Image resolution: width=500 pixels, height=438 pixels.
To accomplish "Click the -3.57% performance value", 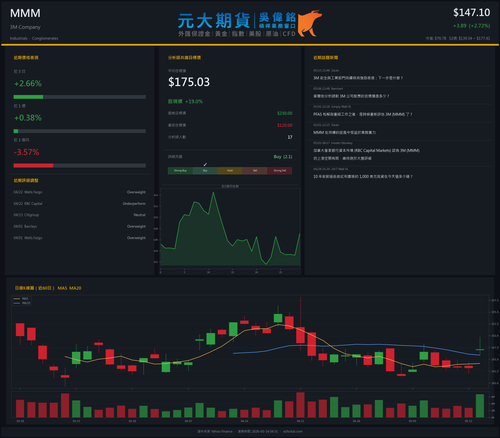I will click(x=27, y=152).
